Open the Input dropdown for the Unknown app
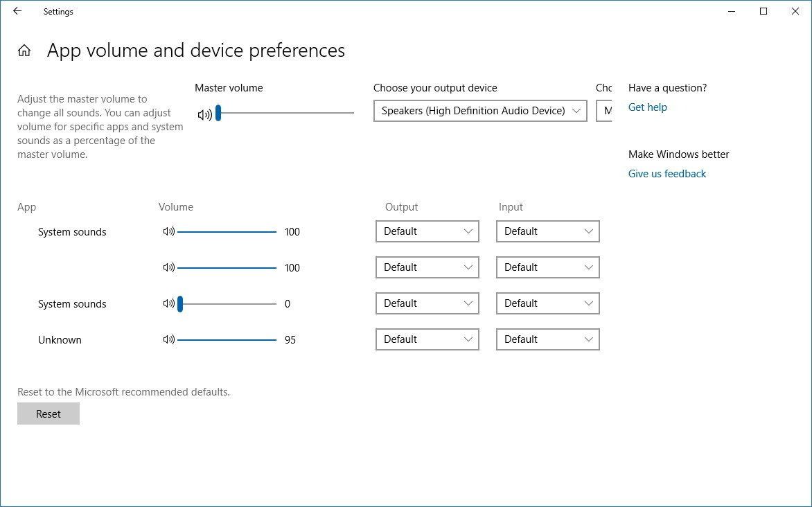This screenshot has width=812, height=507. tap(547, 339)
